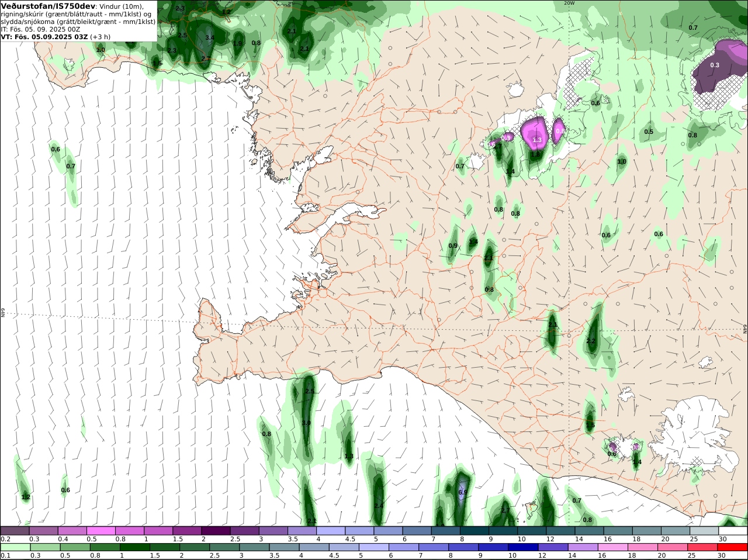The height and width of the screenshot is (560, 748).
Task: Click the red 30 mm swatch in the rain legend
Action: (x=733, y=547)
